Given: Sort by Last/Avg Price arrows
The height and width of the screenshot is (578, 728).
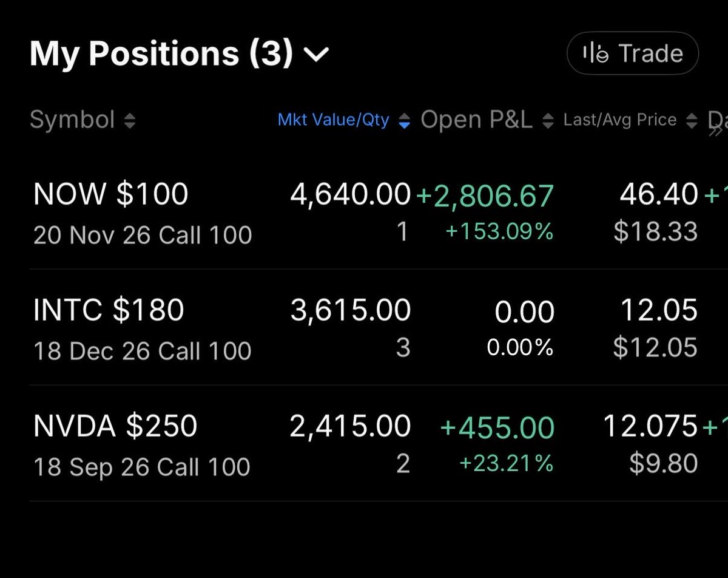Looking at the screenshot, I should (692, 121).
